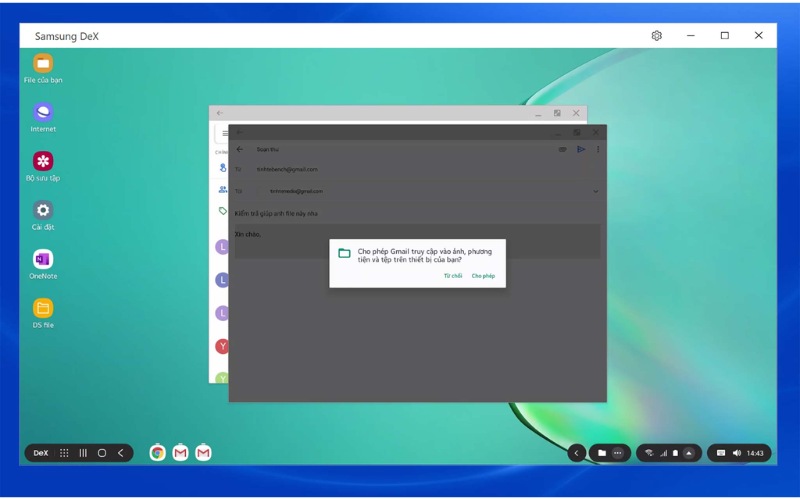
Task: Click the sender address tinhtebench@gmail.com
Action: (x=287, y=169)
